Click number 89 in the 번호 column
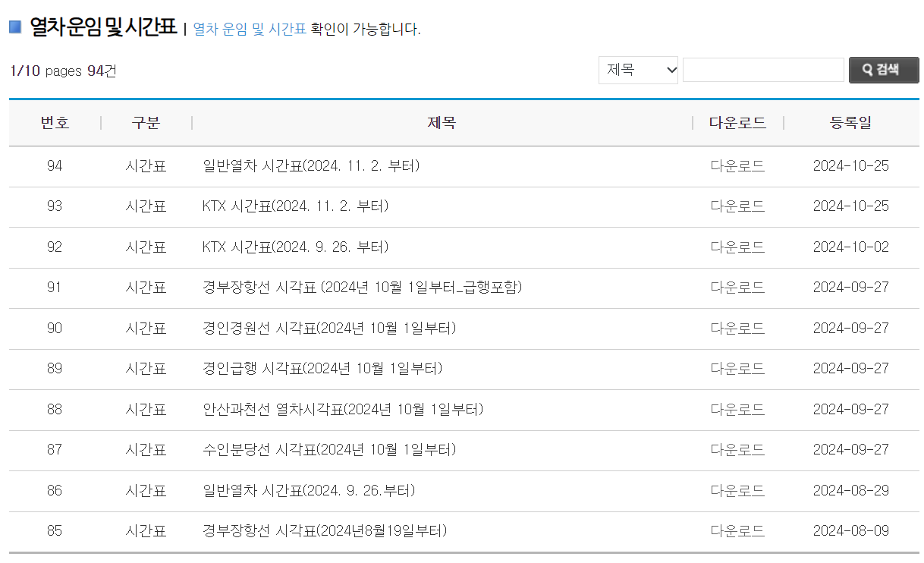The image size is (924, 563). pos(55,369)
